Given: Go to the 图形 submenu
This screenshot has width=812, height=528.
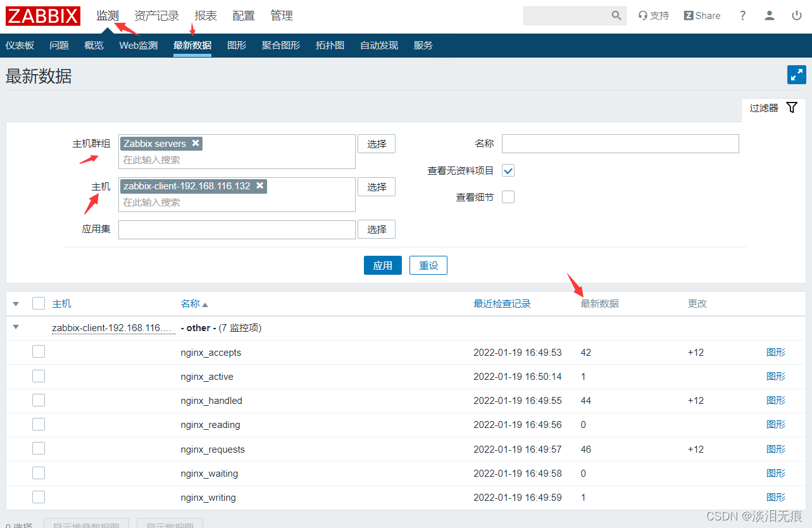Looking at the screenshot, I should 237,46.
